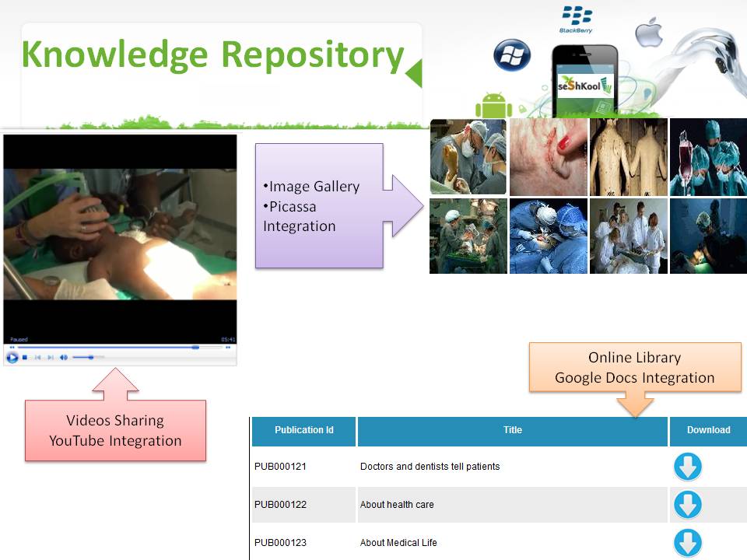The width and height of the screenshot is (747, 560).
Task: Click the Windows logo icon
Action: 511,55
